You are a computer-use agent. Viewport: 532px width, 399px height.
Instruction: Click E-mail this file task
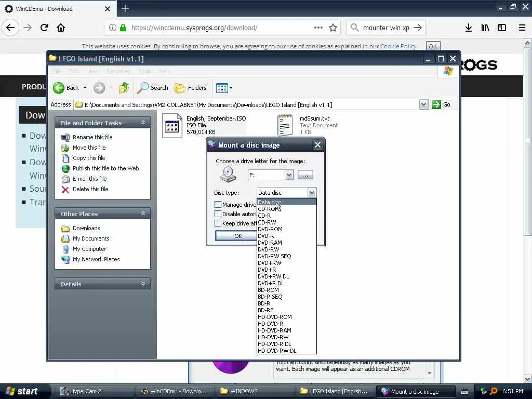[89, 179]
